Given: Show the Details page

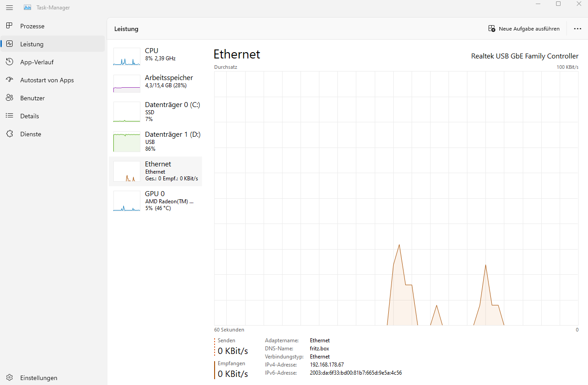Looking at the screenshot, I should [53, 116].
